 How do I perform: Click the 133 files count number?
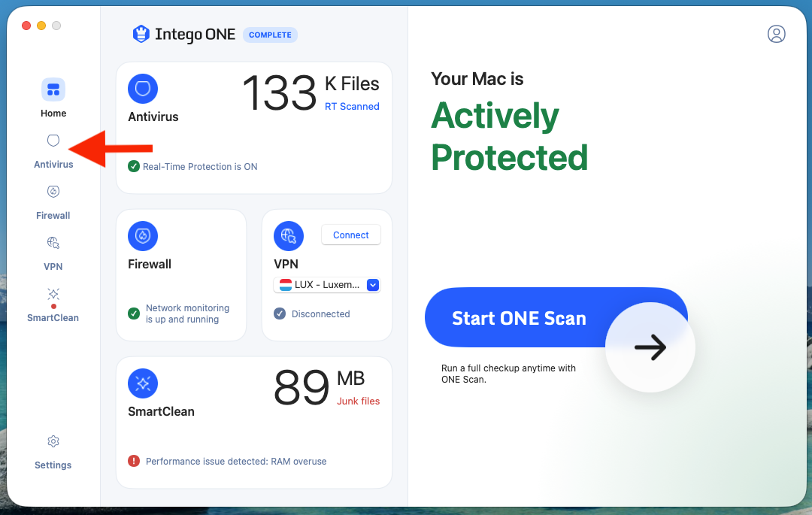(280, 93)
